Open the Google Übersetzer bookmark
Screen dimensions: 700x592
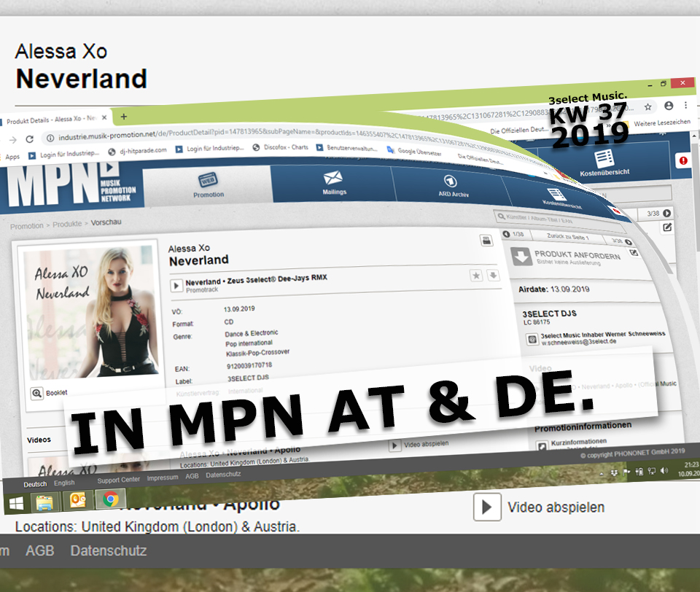tap(414, 152)
